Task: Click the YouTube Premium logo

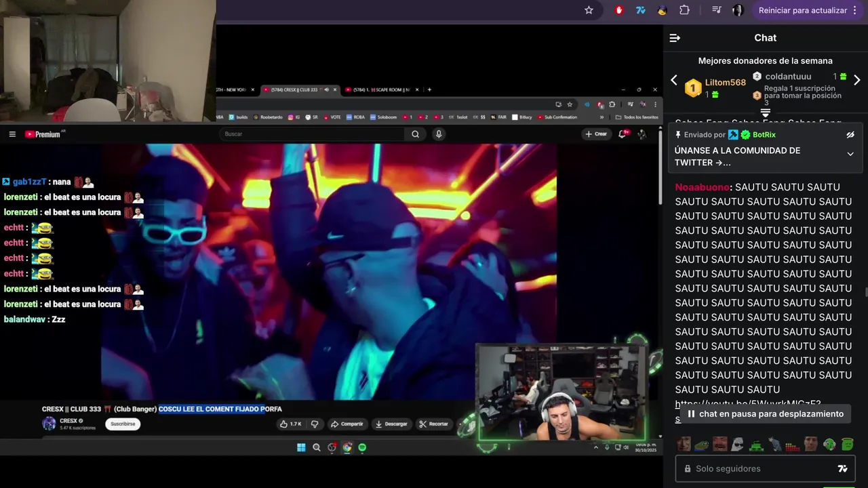Action: 43,134
